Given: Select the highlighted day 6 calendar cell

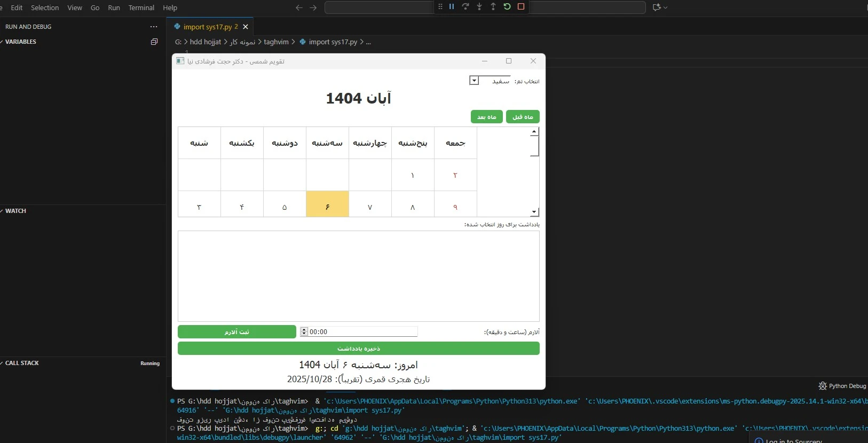Looking at the screenshot, I should click(327, 207).
